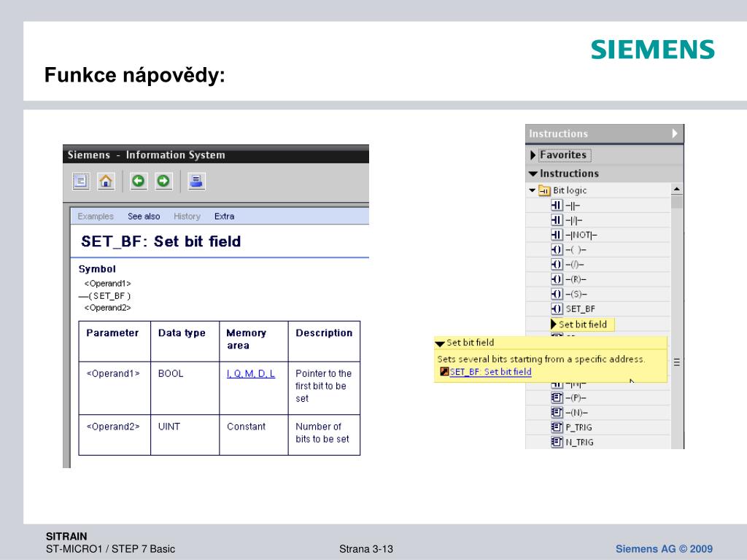Open the I, Q, M, D, L memory area link
Image resolution: width=747 pixels, height=560 pixels.
[251, 374]
